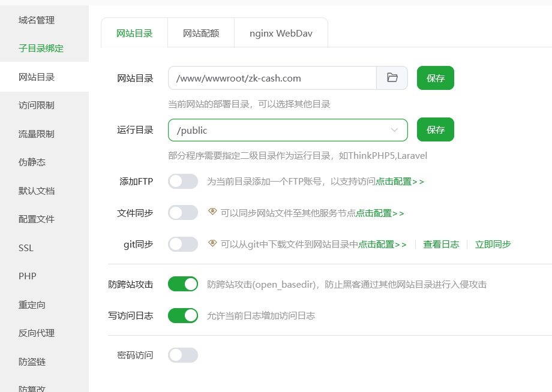Enable the git同步 toggle

coord(183,244)
